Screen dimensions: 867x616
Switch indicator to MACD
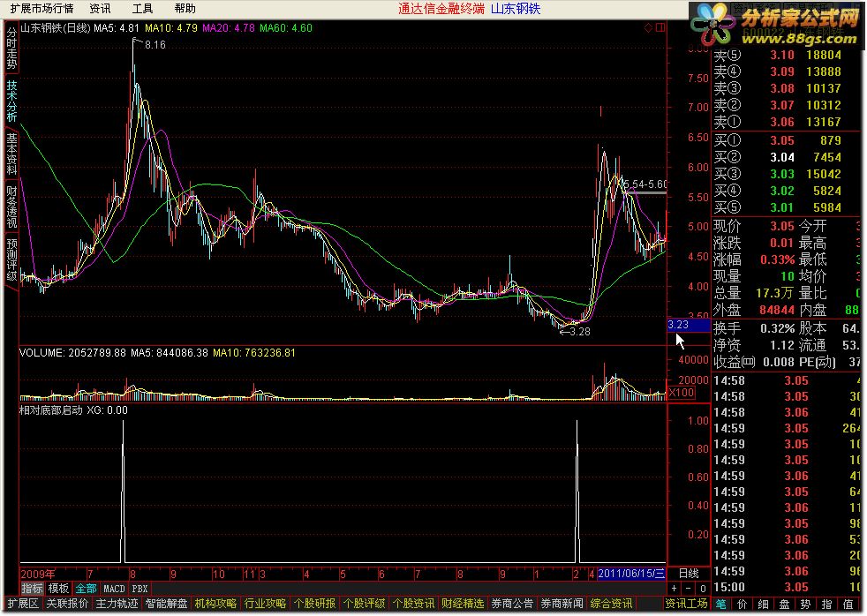[114, 589]
